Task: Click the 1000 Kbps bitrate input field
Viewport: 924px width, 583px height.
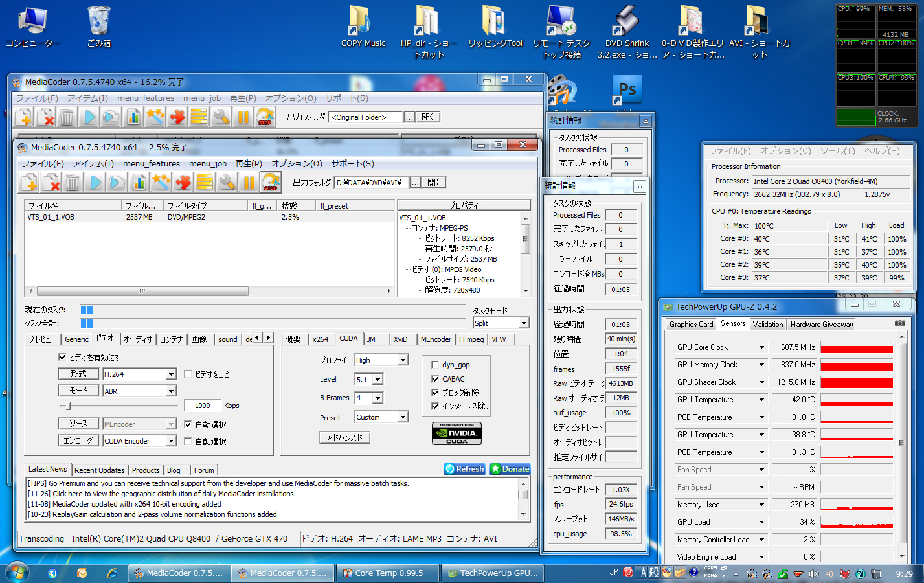Action: pos(203,406)
